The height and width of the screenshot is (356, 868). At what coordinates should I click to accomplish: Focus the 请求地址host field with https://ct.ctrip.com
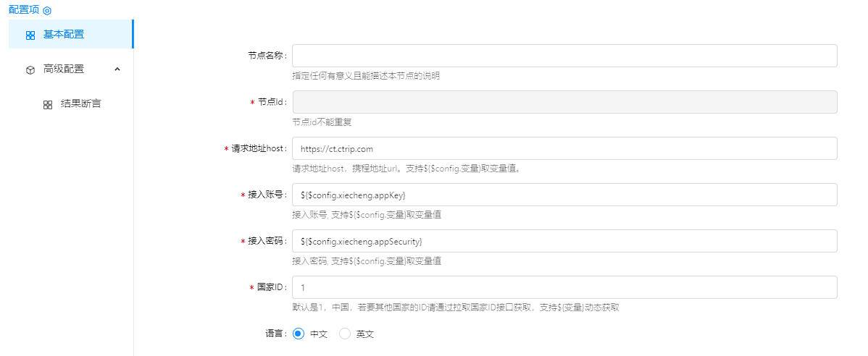tap(564, 148)
